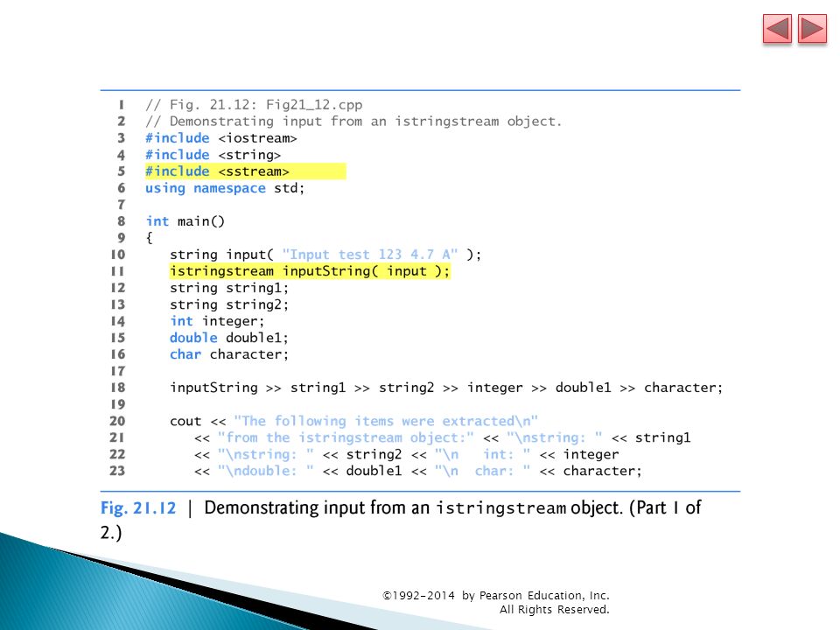
Task: Click string literal "Input test 123 4.7 A"
Action: pos(370,255)
